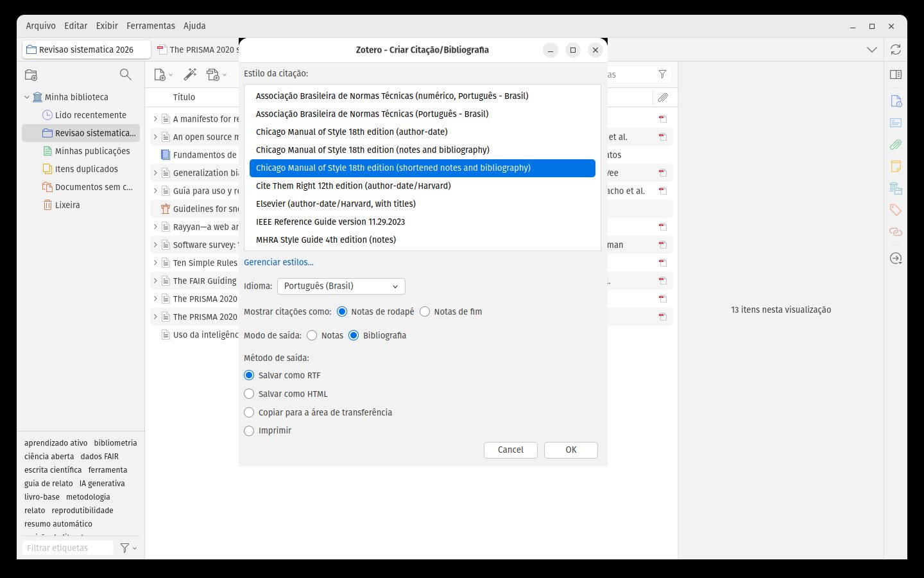Viewport: 924px width, 578px height.
Task: Open the Abstract section icon in side rail
Action: [x=896, y=123]
